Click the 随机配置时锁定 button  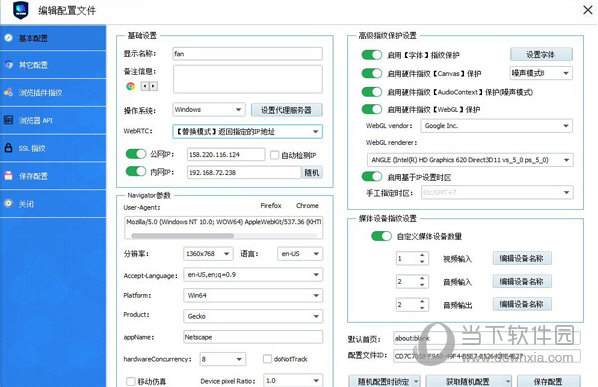[x=384, y=381]
